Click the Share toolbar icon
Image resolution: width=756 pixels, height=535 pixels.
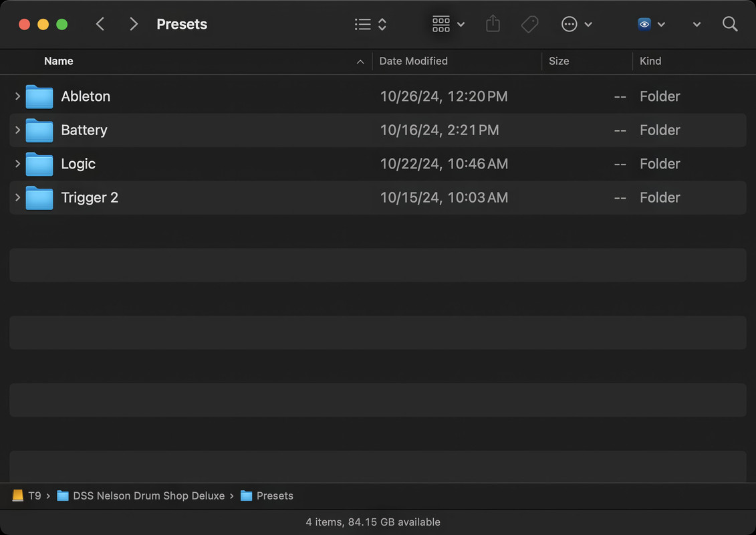click(493, 23)
